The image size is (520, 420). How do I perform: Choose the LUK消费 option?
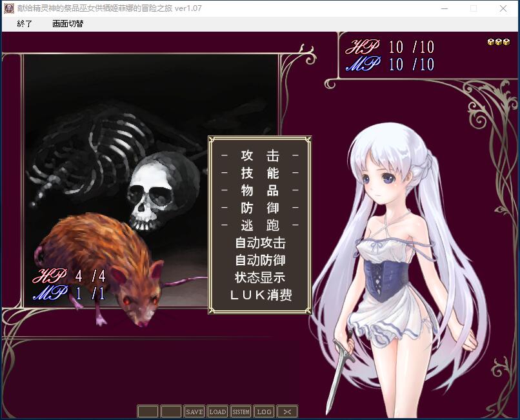coord(259,295)
